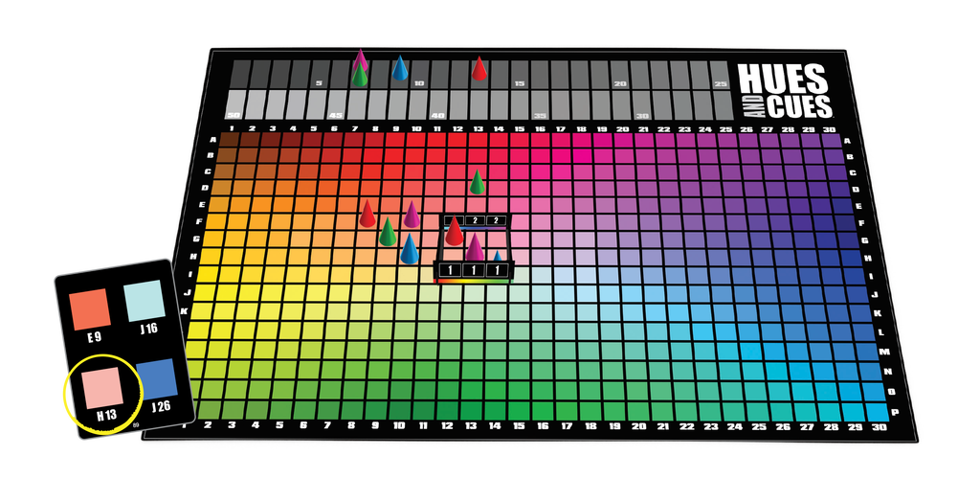
Task: Click the '20' space on the score track
Action: (620, 75)
